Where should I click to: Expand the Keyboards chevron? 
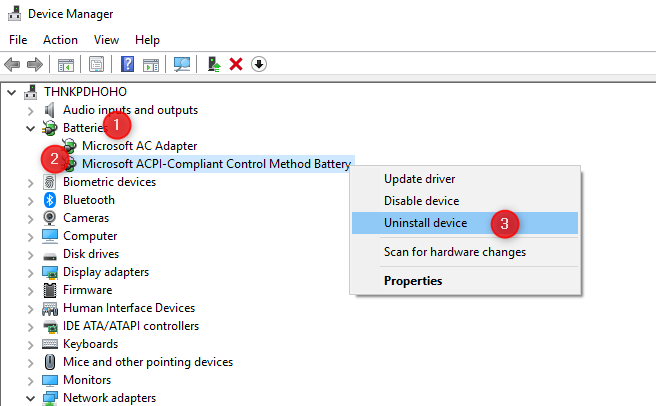tap(31, 345)
